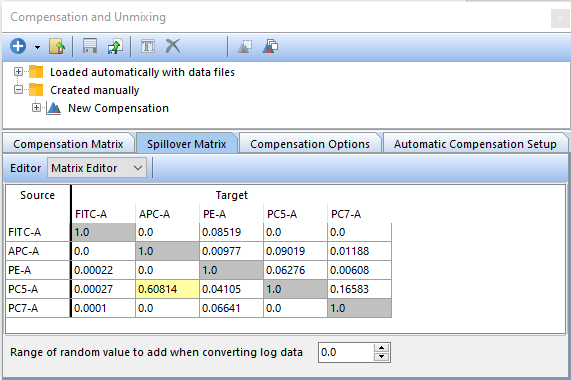The image size is (571, 380).
Task: Click the 0.06276 cell in PE-A row
Action: [295, 270]
